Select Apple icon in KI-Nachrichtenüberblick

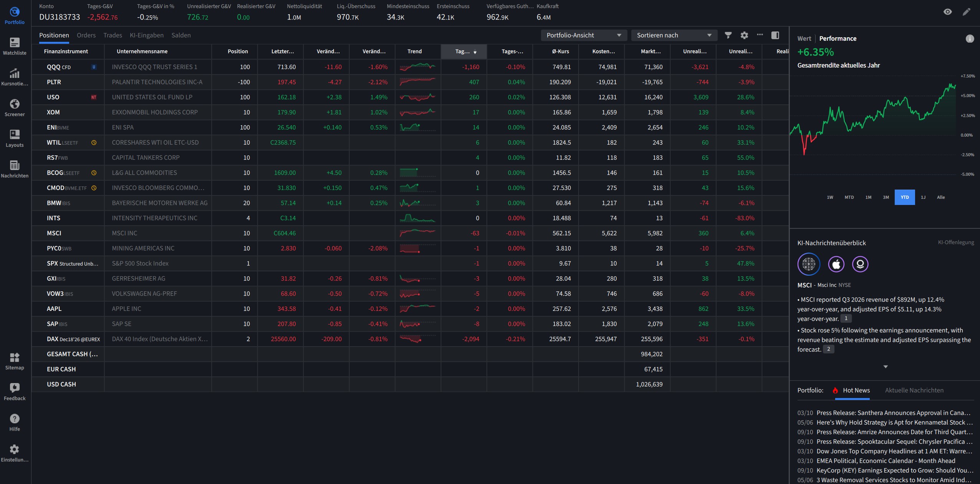[836, 264]
